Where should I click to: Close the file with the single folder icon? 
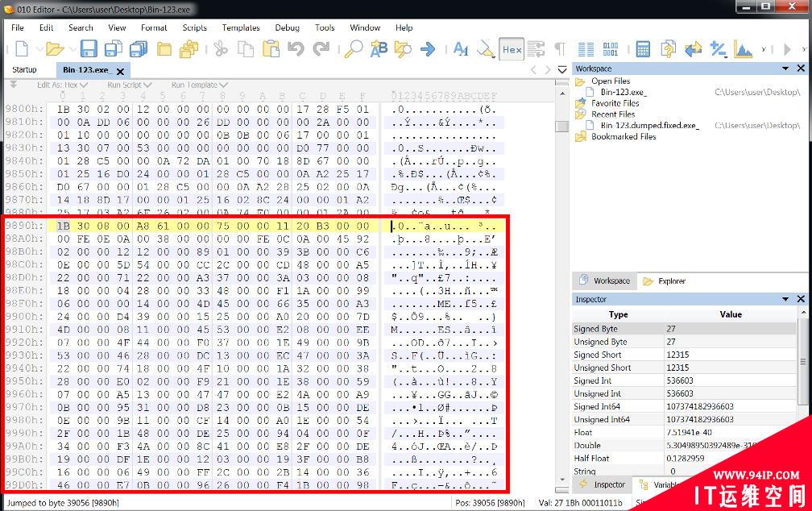[164, 49]
